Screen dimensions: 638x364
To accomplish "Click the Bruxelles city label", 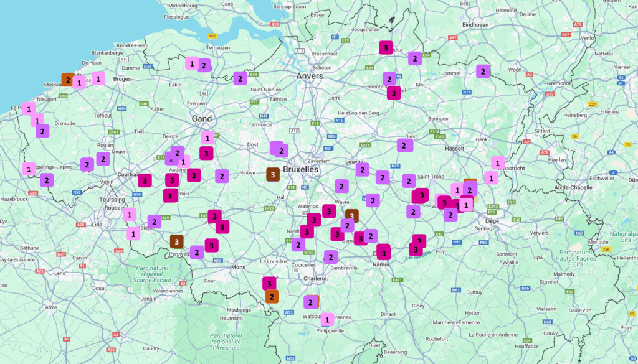I will [300, 169].
